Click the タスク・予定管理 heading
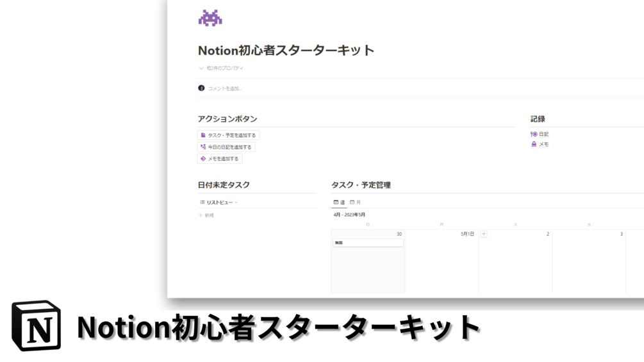The image size is (644, 362). point(361,185)
